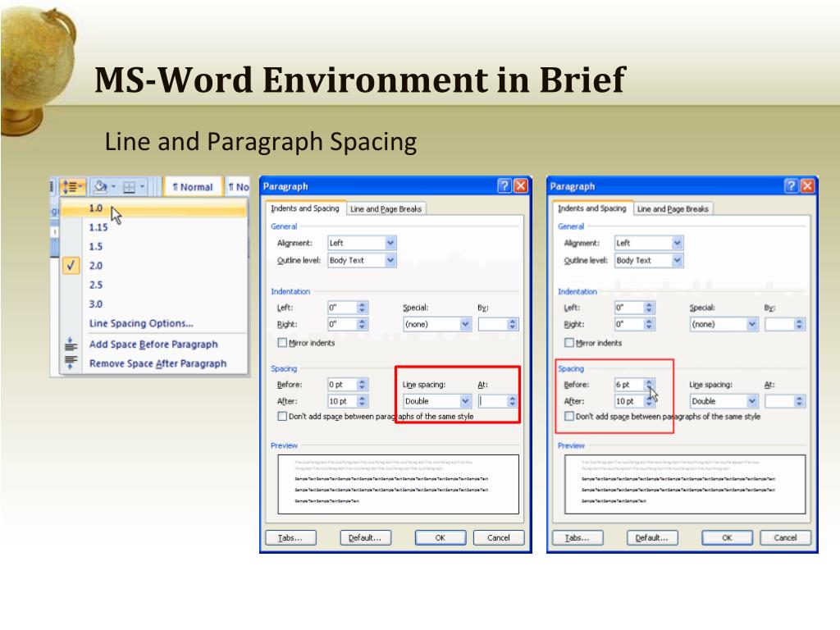Open Indents and Spacing tab, right dialog
This screenshot has width=840, height=630.
pyautogui.click(x=592, y=208)
